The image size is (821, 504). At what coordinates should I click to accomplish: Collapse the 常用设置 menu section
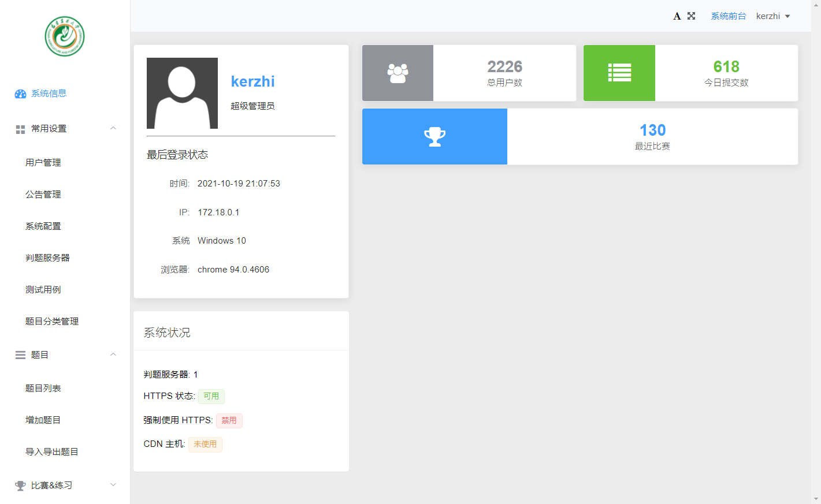[113, 129]
